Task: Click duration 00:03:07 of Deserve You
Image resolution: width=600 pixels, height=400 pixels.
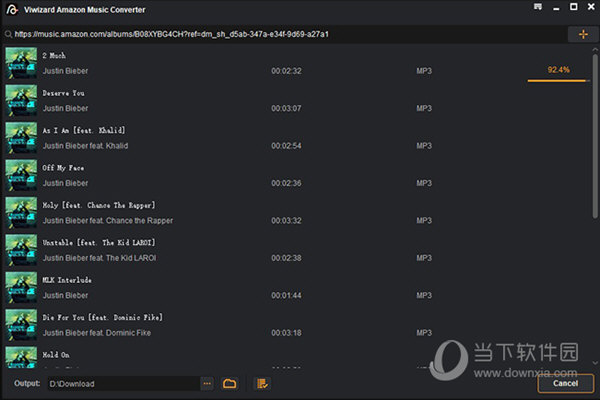Action: tap(286, 109)
